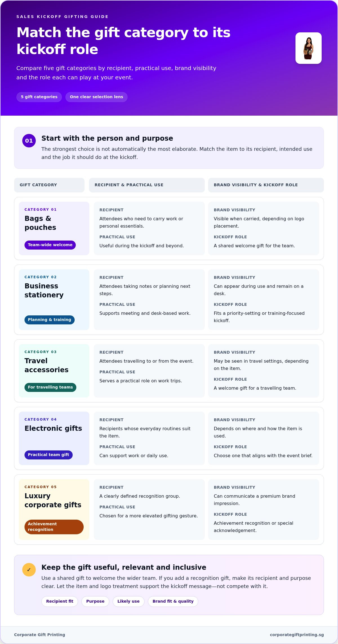The width and height of the screenshot is (338, 644).
Task: Select the '5 gift categories' pill
Action: click(x=39, y=97)
